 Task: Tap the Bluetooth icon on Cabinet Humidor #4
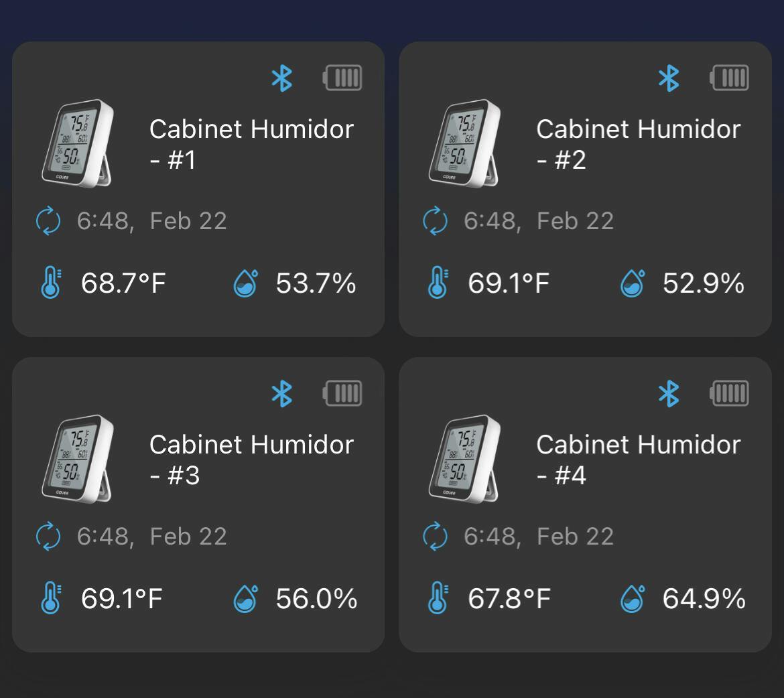pyautogui.click(x=669, y=393)
